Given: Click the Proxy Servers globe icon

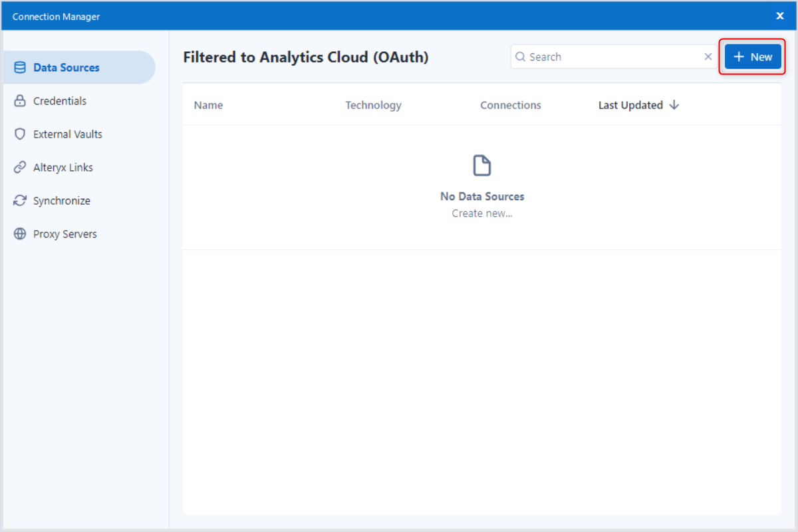Looking at the screenshot, I should click(20, 234).
